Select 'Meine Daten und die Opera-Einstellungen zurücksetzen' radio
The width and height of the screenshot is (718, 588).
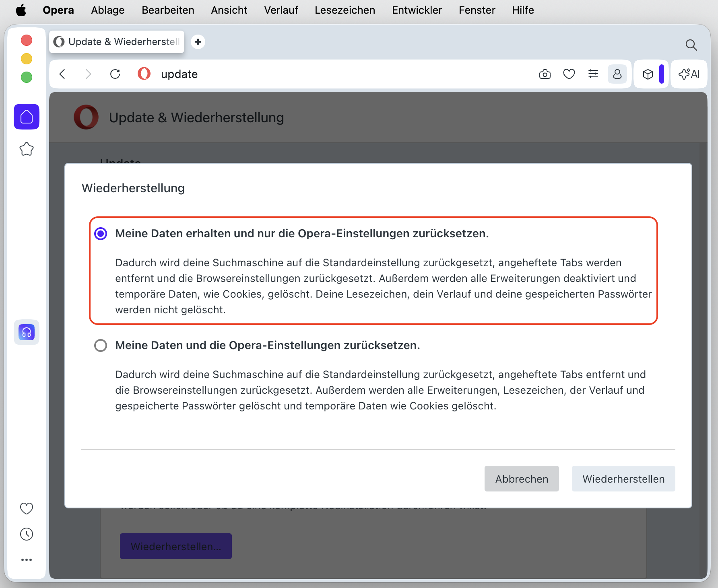[101, 345]
